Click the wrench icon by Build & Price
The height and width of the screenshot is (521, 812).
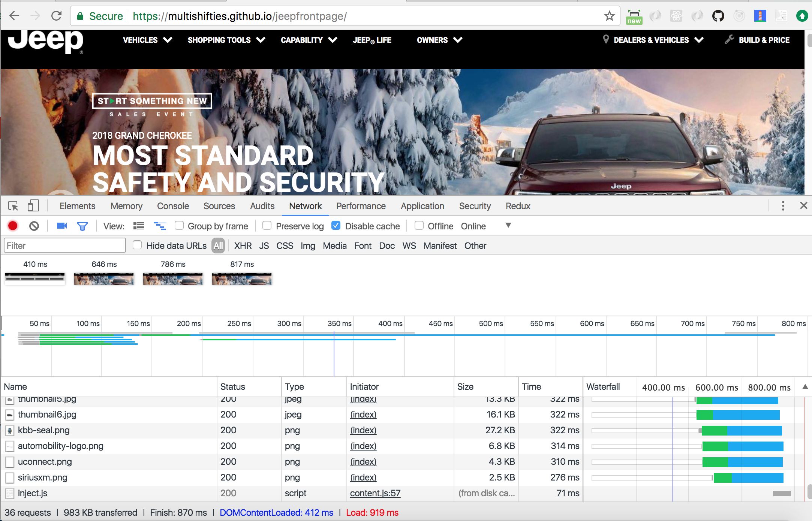click(729, 39)
